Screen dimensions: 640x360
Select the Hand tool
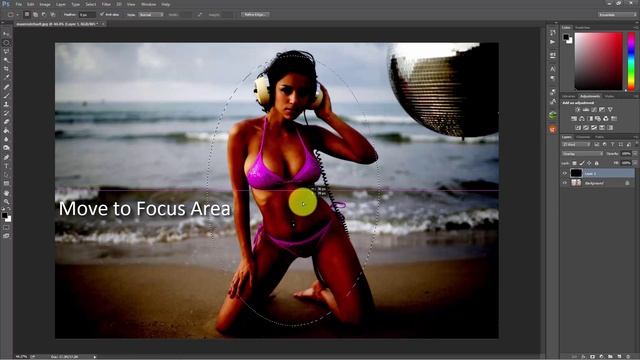tap(6, 193)
